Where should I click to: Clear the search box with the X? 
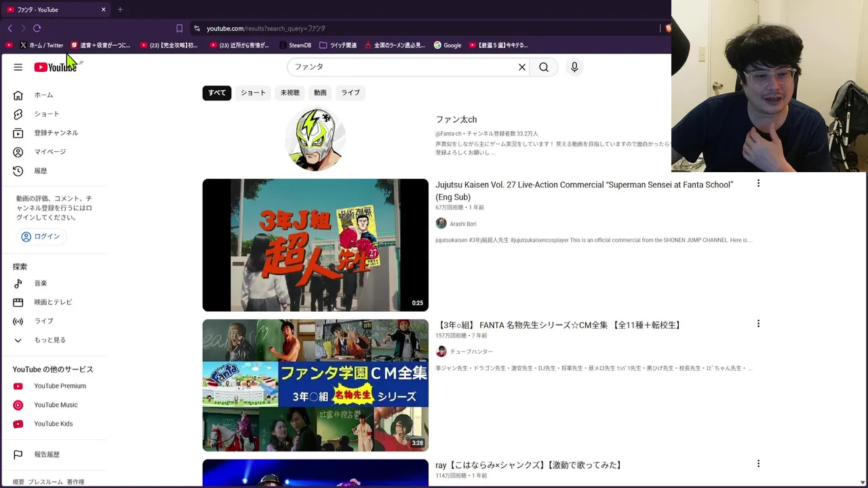[x=522, y=67]
